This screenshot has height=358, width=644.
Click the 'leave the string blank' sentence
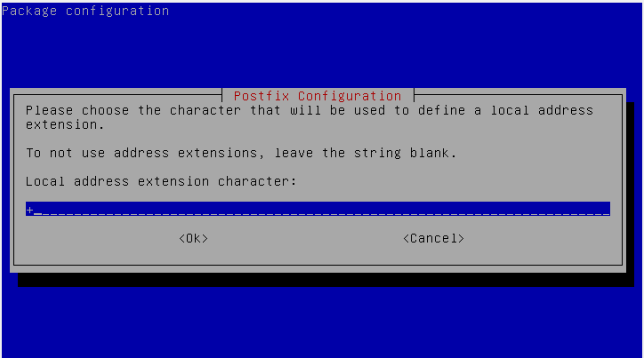point(365,153)
